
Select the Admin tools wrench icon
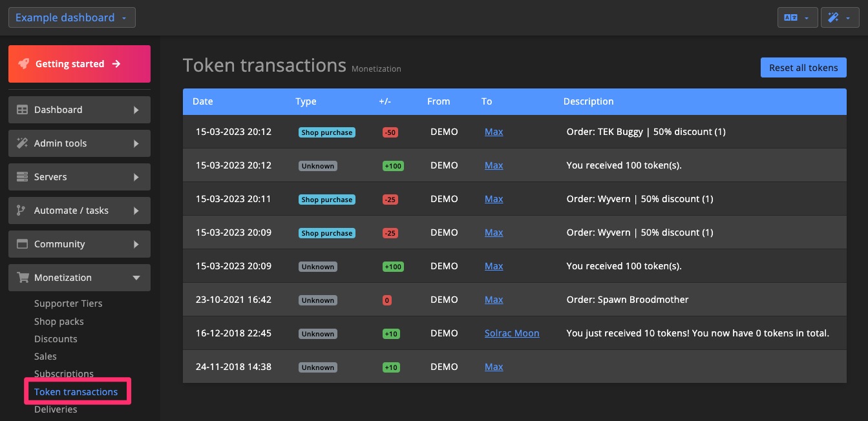point(23,143)
